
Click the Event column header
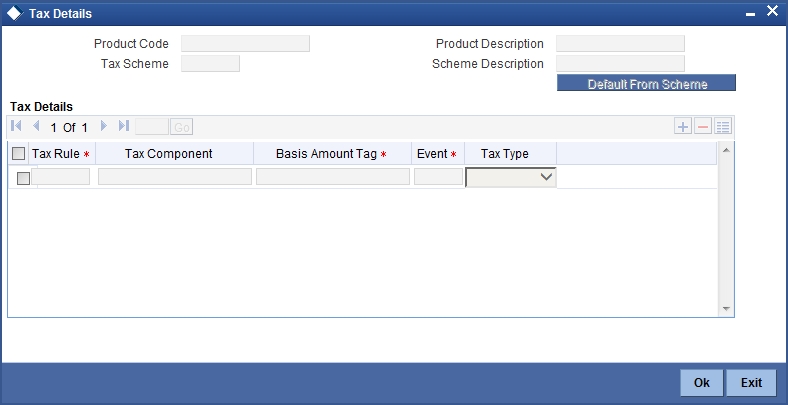point(437,154)
